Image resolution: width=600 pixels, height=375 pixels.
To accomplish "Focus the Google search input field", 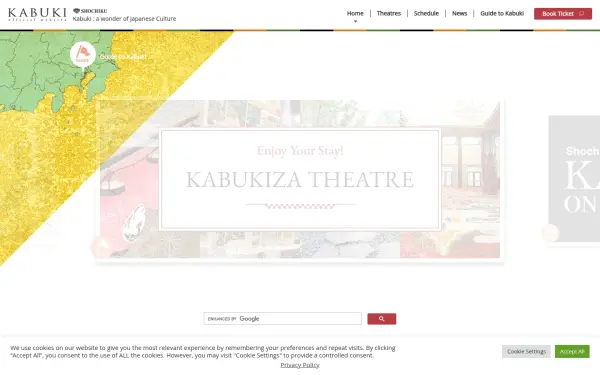I will (x=282, y=318).
